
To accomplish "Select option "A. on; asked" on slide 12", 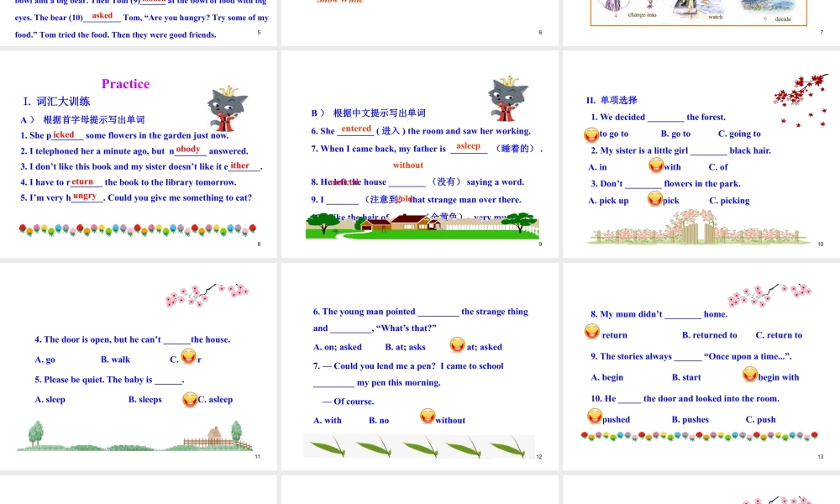I will (x=338, y=347).
